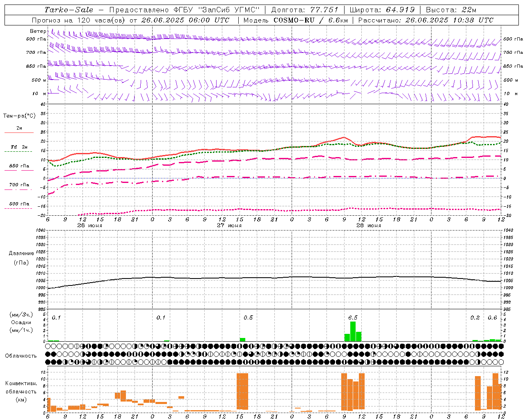The height and width of the screenshot is (420, 525).
Task: Select the 10 м wind level label on left
Action: [39, 94]
